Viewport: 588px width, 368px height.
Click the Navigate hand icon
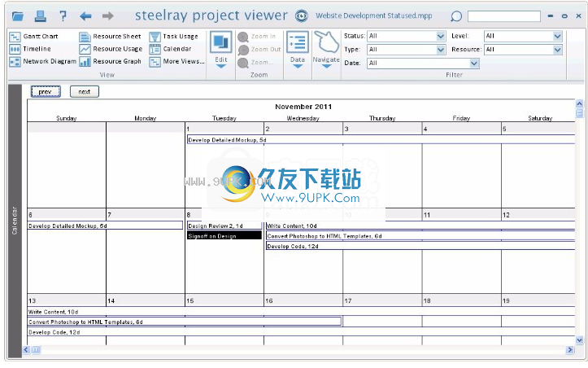click(326, 42)
